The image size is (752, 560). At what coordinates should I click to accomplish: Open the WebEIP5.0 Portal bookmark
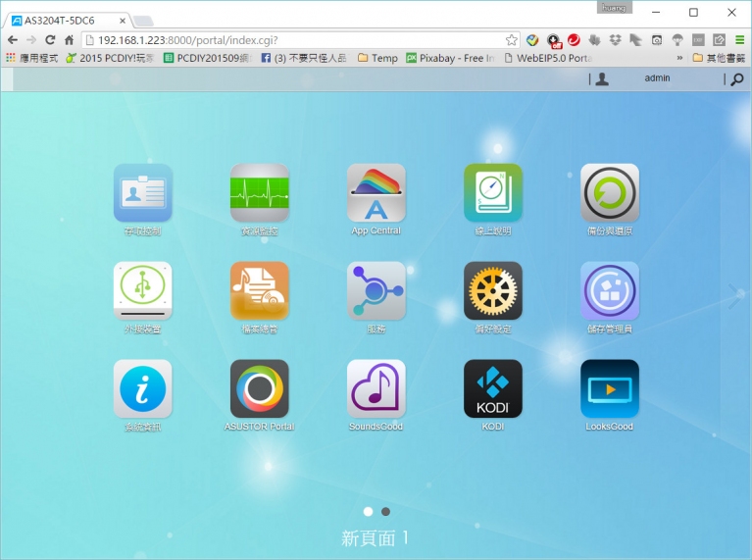pos(549,58)
